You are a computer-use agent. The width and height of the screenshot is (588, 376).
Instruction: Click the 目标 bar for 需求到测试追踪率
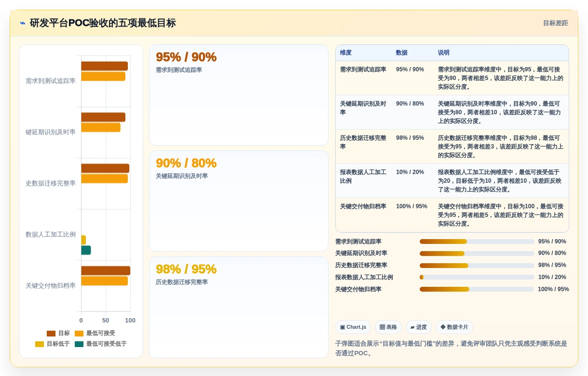click(x=104, y=66)
